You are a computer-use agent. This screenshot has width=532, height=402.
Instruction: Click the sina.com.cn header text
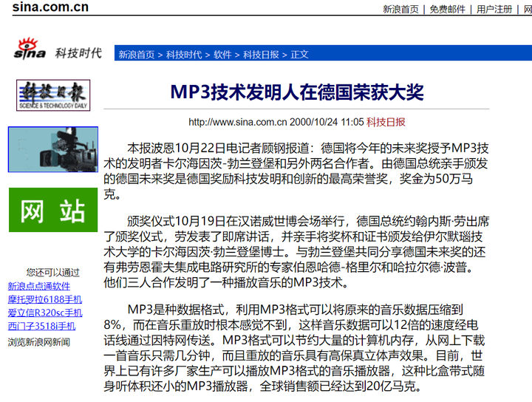(x=50, y=7)
